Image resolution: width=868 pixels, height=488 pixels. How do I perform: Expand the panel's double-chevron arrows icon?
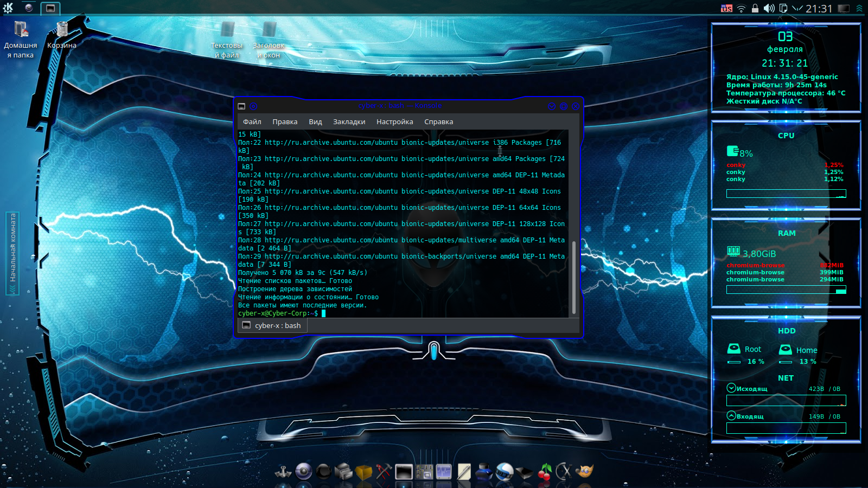[x=859, y=8]
